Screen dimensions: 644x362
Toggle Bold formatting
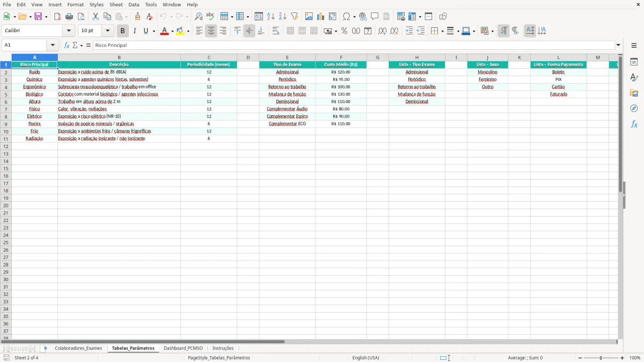(x=123, y=31)
